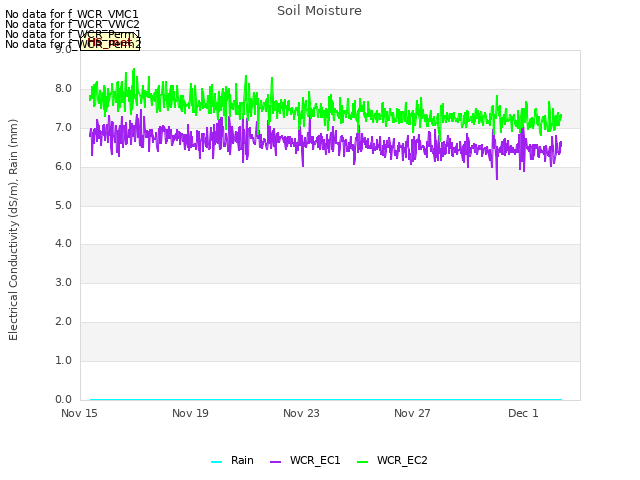Click the 8.0 y-axis tick label
This screenshot has width=640, height=480.
[x=63, y=89]
